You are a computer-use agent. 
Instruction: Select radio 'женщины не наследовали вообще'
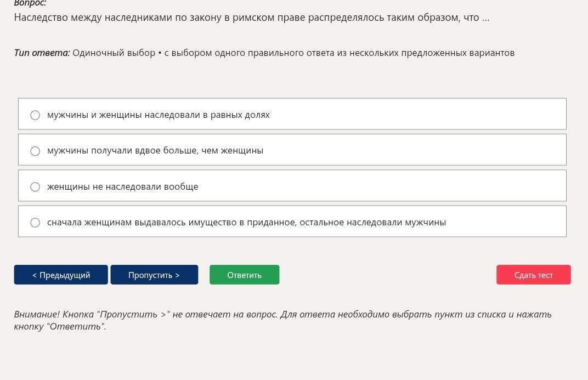pyautogui.click(x=35, y=187)
